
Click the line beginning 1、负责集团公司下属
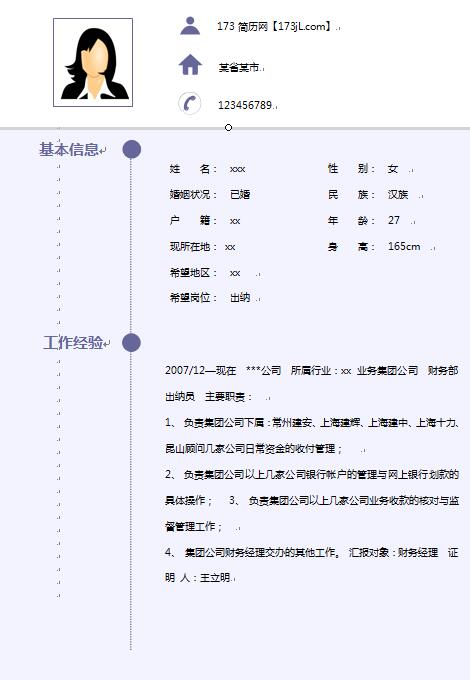pos(312,422)
